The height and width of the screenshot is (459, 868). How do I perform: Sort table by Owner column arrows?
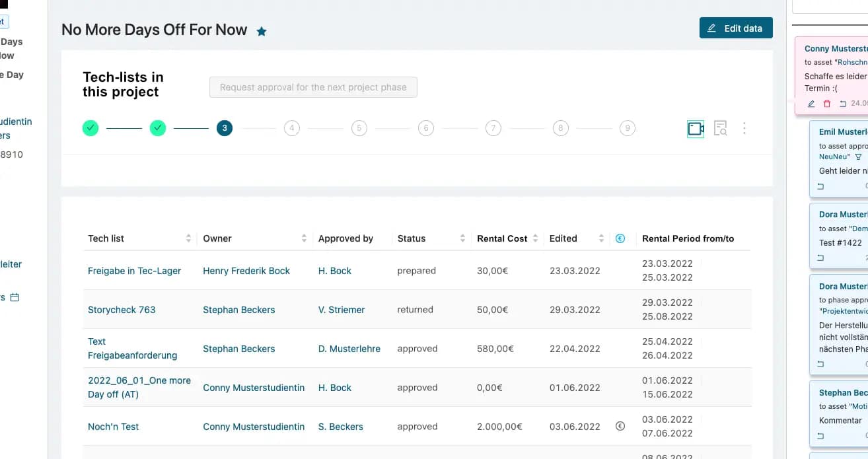click(x=304, y=238)
